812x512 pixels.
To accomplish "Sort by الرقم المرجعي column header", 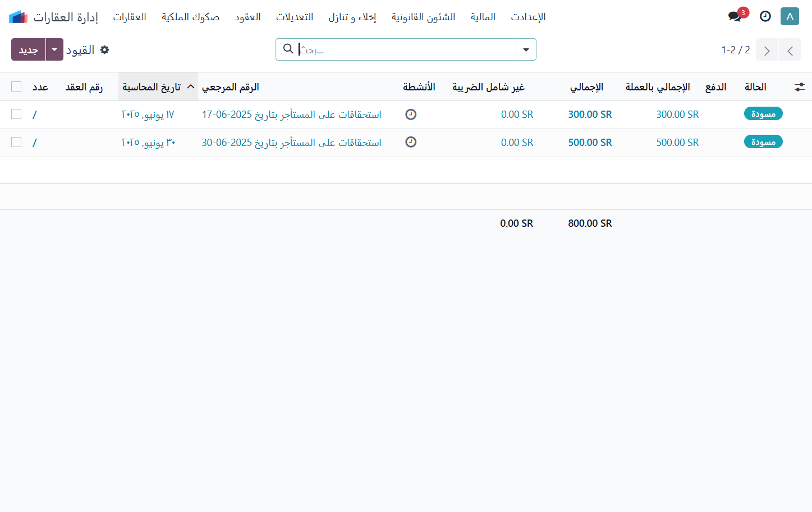I will pos(231,87).
